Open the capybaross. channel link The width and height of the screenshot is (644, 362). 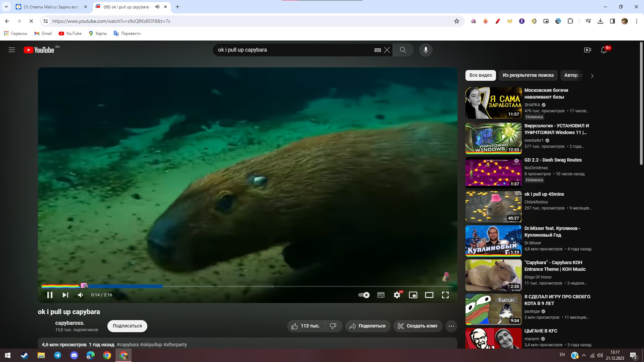point(70,323)
